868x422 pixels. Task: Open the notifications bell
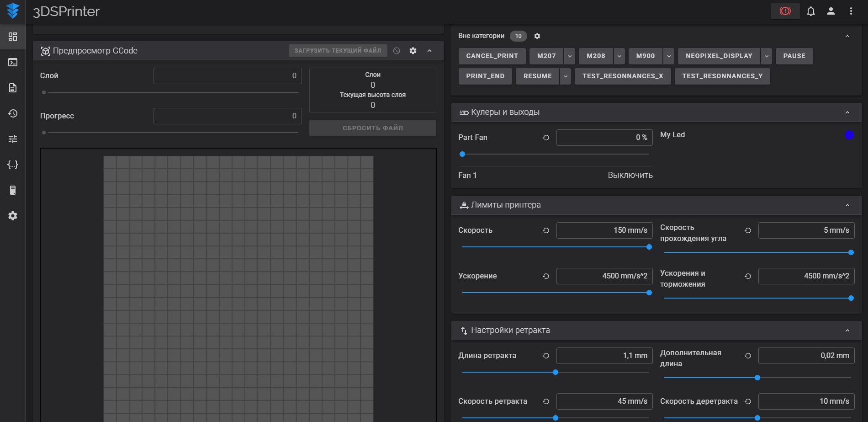(x=811, y=11)
